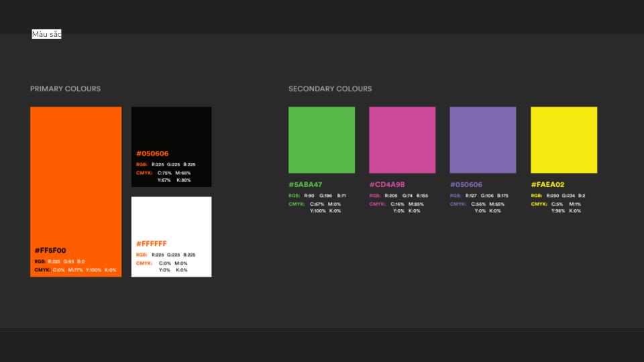This screenshot has width=644, height=362.
Task: Click the #FFFFFF hex code label
Action: (152, 244)
